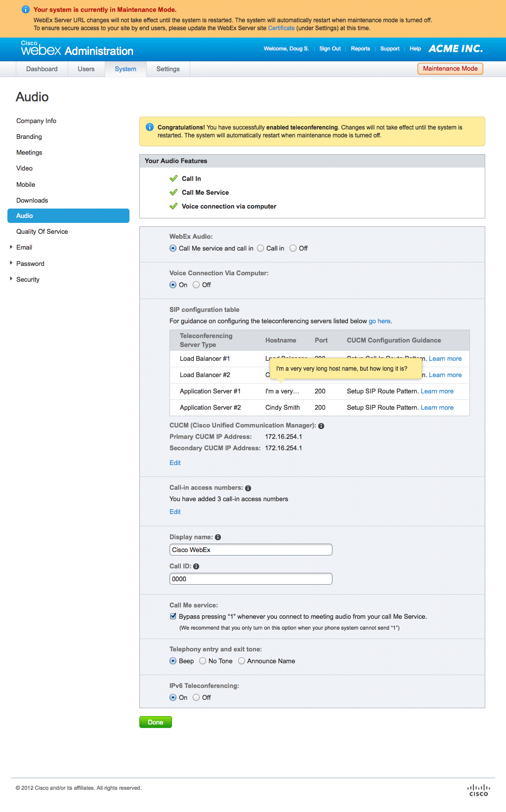The height and width of the screenshot is (812, 506).
Task: Click the info icon next to CUCM heading
Action: click(x=321, y=426)
